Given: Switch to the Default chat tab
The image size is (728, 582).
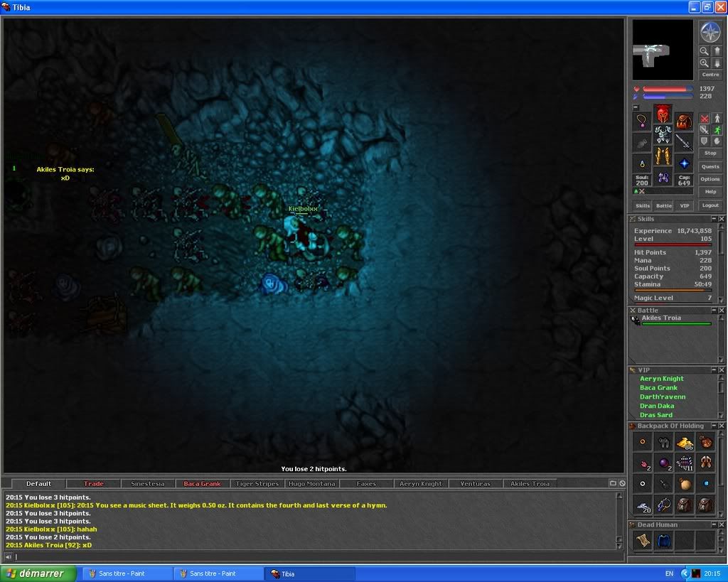Looking at the screenshot, I should pyautogui.click(x=38, y=484).
